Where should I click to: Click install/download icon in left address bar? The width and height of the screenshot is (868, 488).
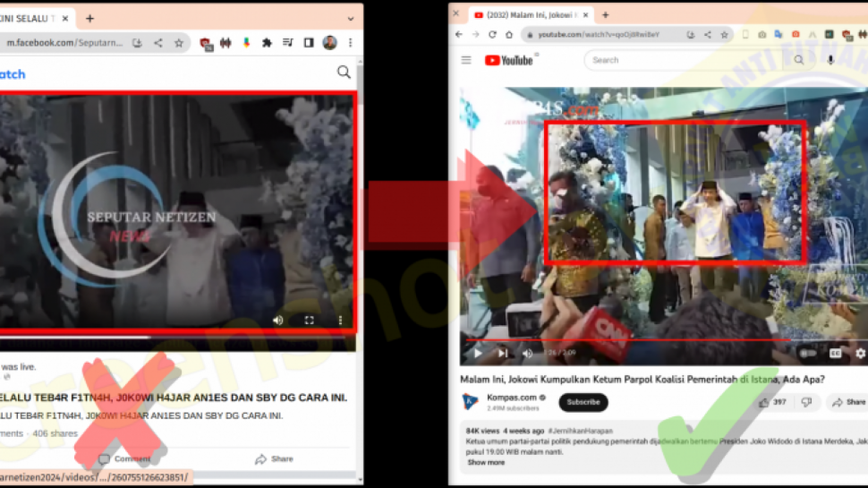(137, 43)
